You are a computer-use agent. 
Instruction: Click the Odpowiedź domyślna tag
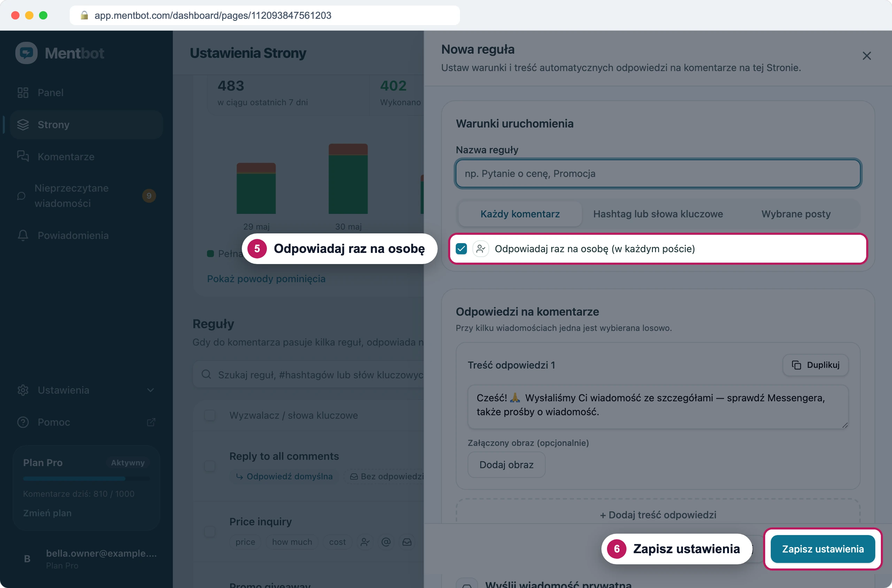(284, 476)
